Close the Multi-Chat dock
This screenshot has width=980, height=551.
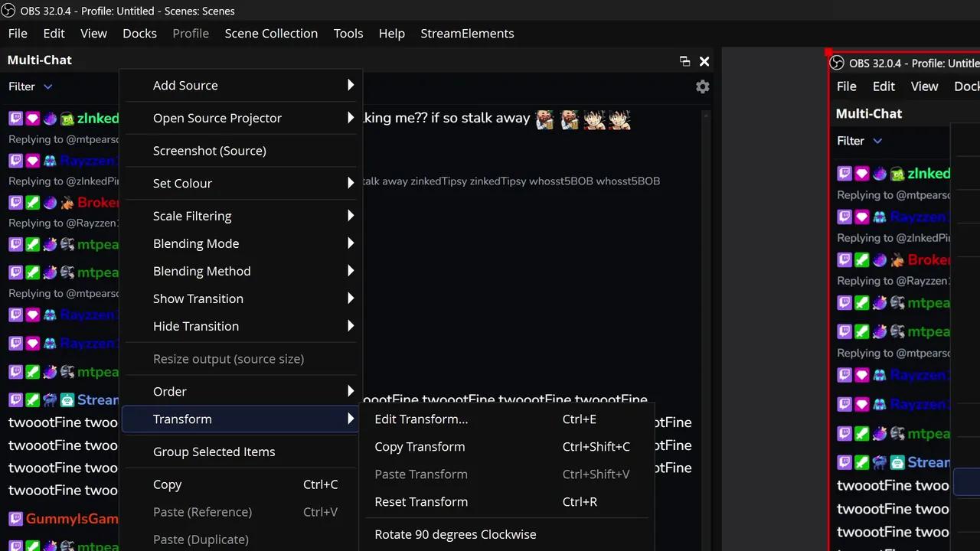coord(704,61)
